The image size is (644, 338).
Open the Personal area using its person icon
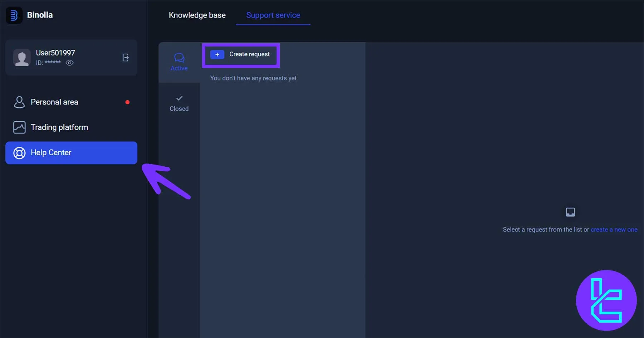coord(20,102)
